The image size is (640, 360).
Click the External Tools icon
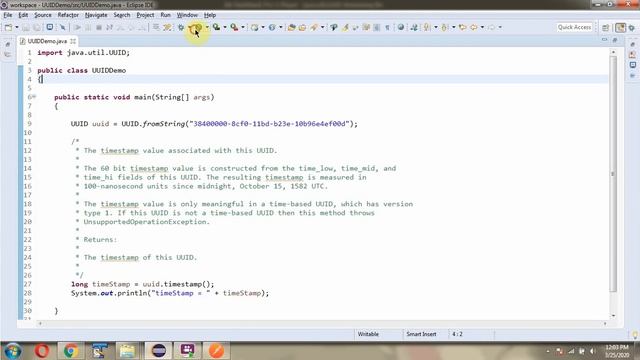234,27
